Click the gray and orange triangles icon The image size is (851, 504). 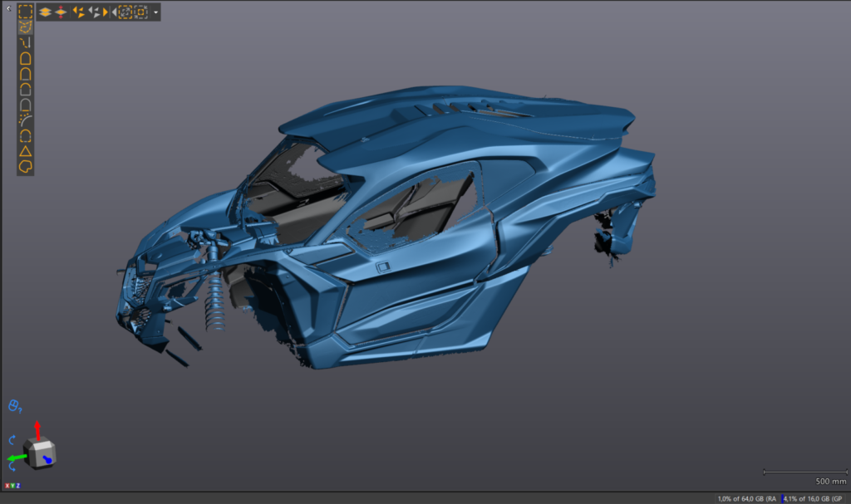93,12
